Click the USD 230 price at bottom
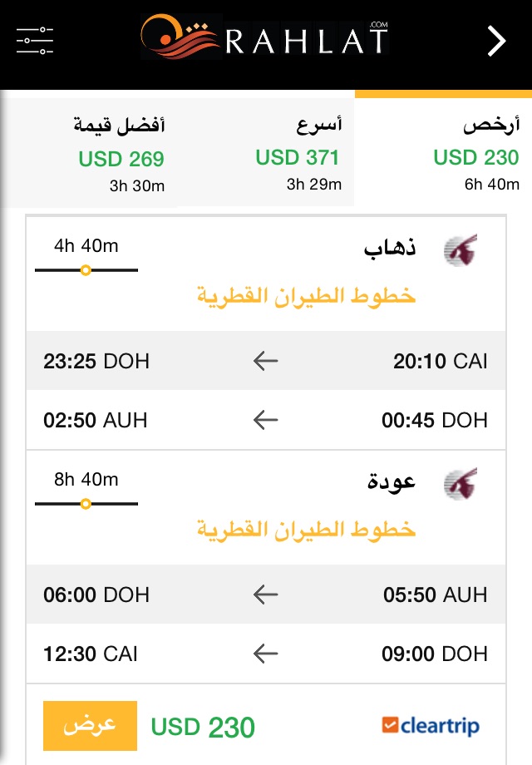The height and width of the screenshot is (765, 532). [x=203, y=727]
